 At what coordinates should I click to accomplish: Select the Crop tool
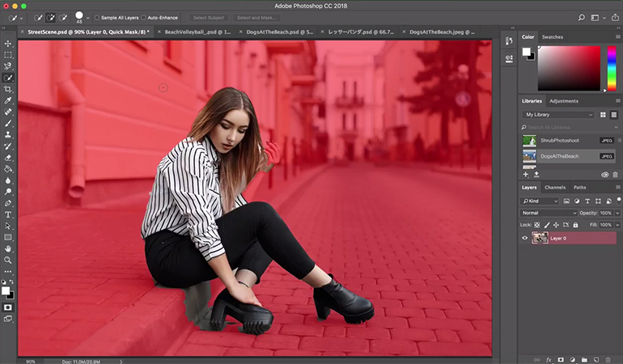pyautogui.click(x=8, y=89)
